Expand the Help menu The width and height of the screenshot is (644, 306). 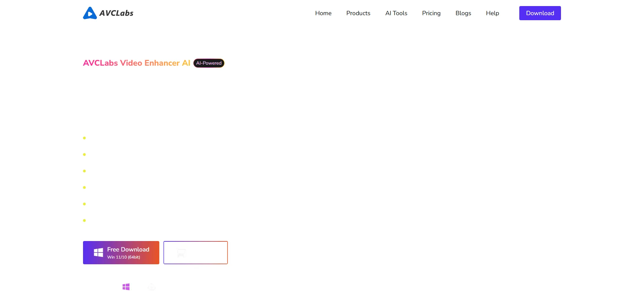(x=492, y=13)
